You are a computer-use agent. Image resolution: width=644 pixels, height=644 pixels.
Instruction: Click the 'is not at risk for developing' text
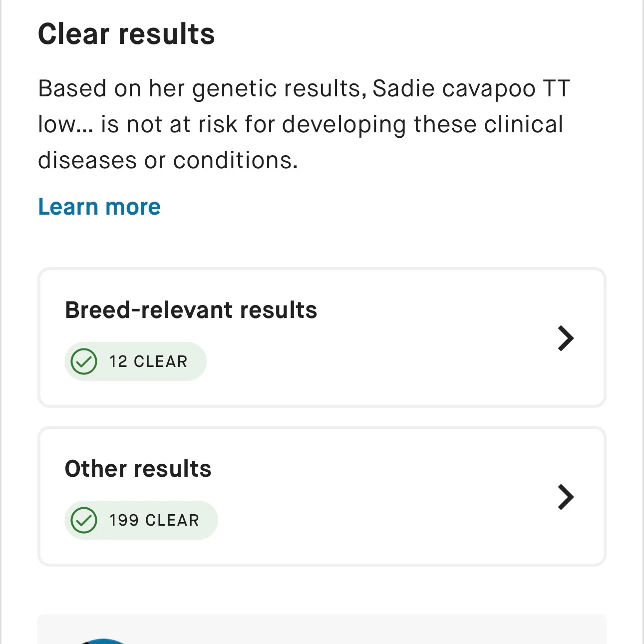click(254, 125)
